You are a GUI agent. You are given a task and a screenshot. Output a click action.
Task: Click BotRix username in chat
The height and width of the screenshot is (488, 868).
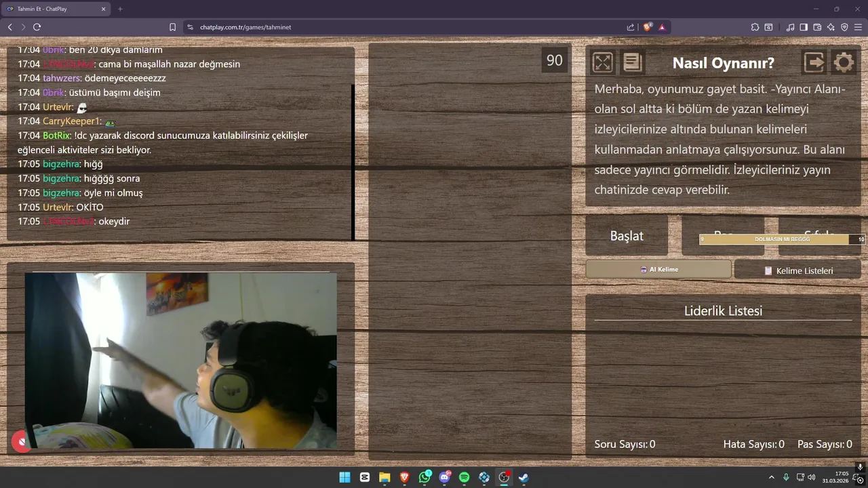coord(56,136)
